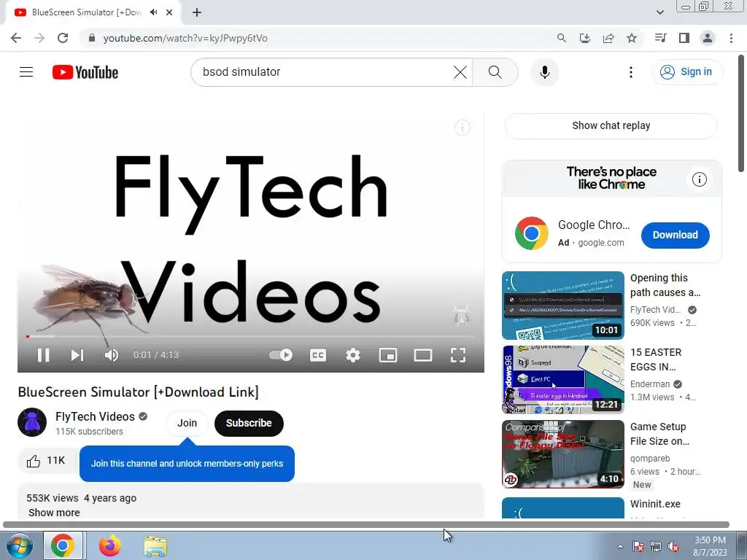Click the search magnifier button
Image resolution: width=747 pixels, height=560 pixels.
[x=495, y=72]
